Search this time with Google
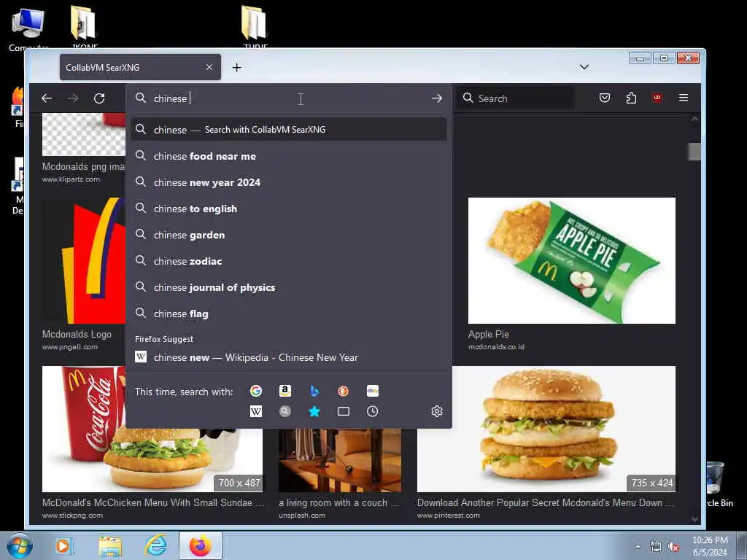This screenshot has height=560, width=747. [256, 391]
